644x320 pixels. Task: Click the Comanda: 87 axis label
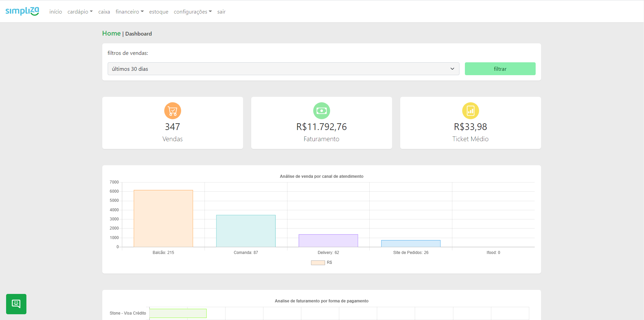(x=246, y=253)
